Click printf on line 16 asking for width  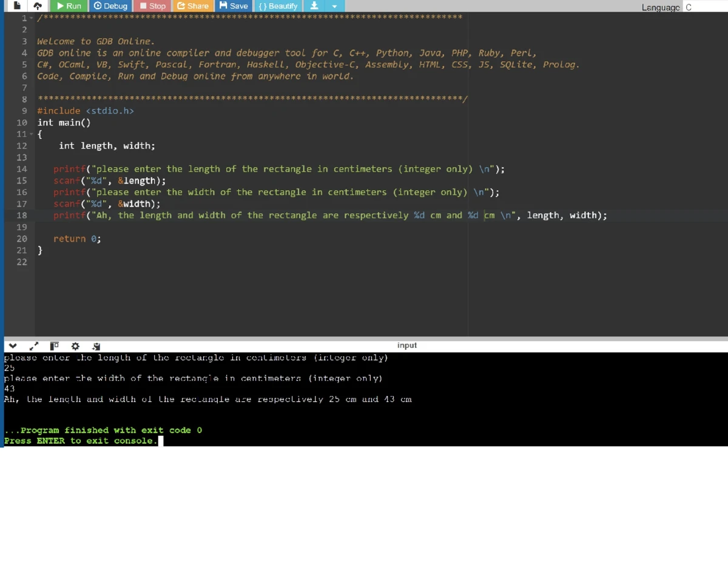tap(277, 192)
